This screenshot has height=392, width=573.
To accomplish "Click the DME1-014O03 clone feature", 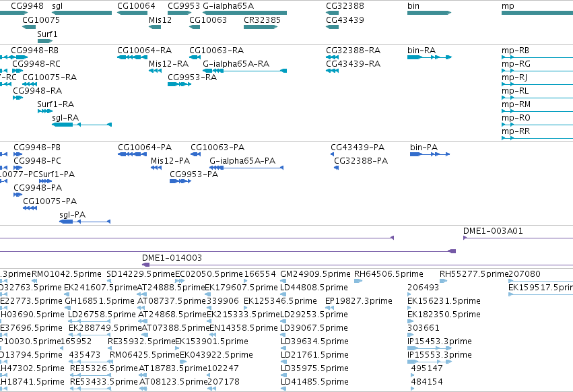I will [x=358, y=265].
